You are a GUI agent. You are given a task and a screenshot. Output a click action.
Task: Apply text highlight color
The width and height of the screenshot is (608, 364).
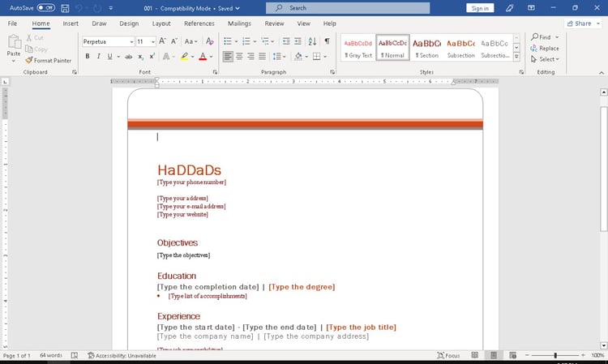point(185,57)
